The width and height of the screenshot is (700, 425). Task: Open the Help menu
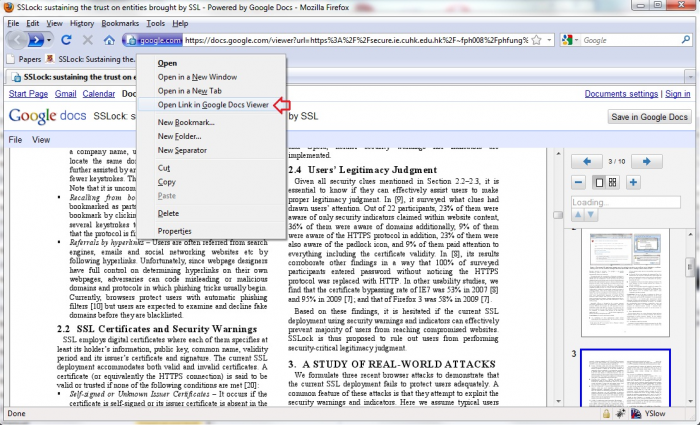[x=180, y=24]
